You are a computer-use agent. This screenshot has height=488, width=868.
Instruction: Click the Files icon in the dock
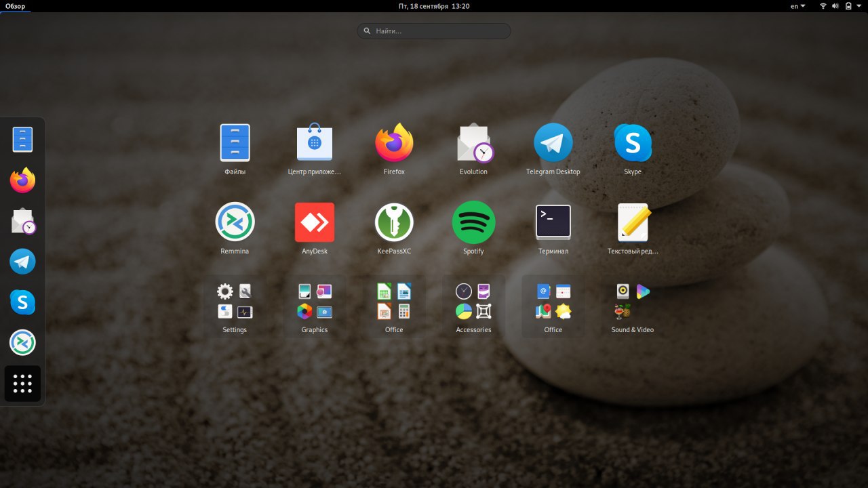point(22,140)
